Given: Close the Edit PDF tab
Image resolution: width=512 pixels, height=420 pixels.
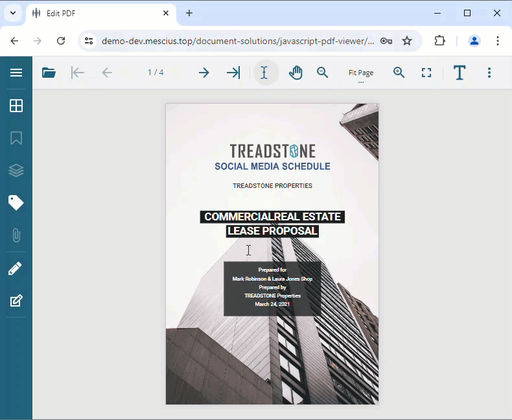Looking at the screenshot, I should point(166,13).
